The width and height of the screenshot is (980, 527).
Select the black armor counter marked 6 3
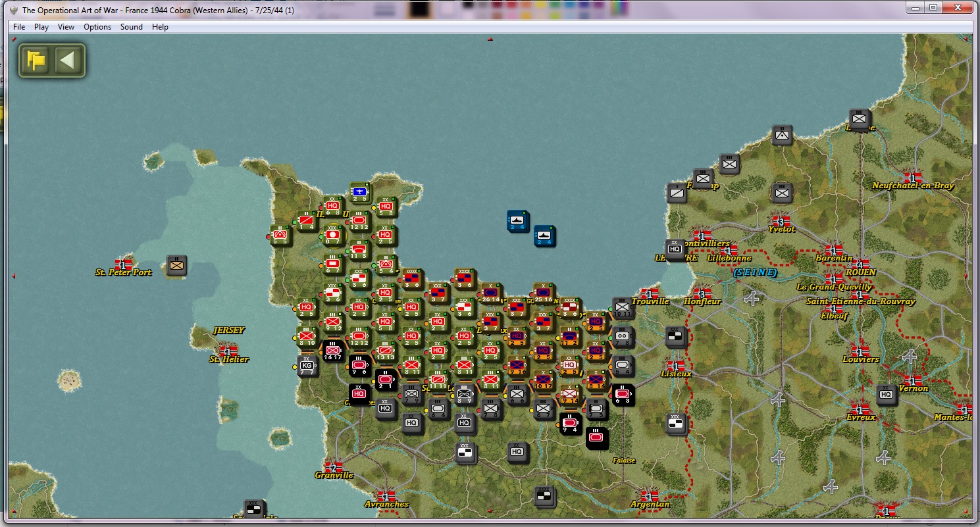click(623, 395)
